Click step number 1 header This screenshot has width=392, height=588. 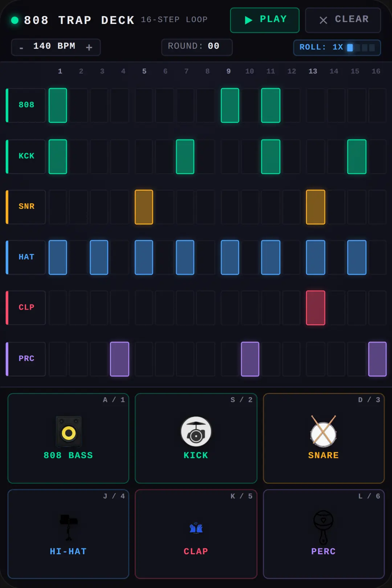point(60,71)
